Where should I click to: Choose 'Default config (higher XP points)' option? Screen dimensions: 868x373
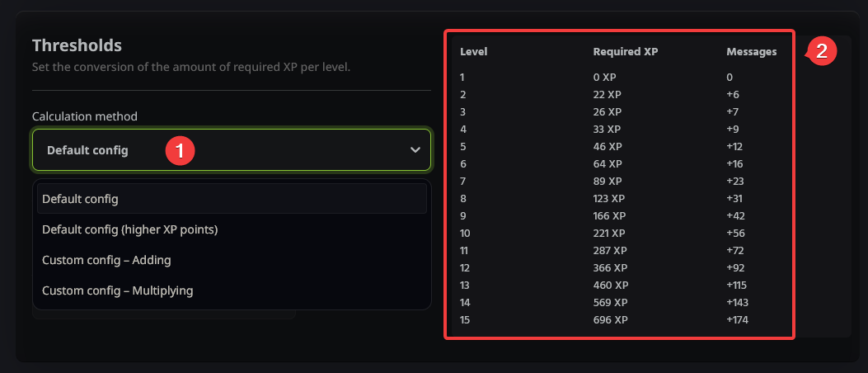click(x=130, y=229)
